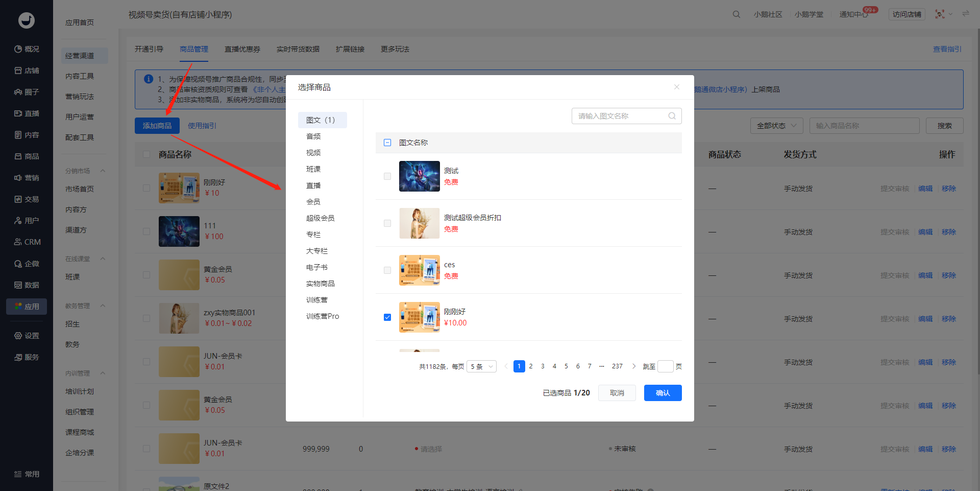Open the 查看指引 link

pos(947,49)
